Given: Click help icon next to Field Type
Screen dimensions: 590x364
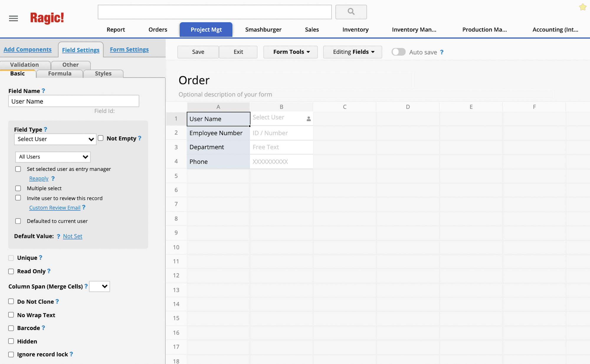Looking at the screenshot, I should [45, 129].
